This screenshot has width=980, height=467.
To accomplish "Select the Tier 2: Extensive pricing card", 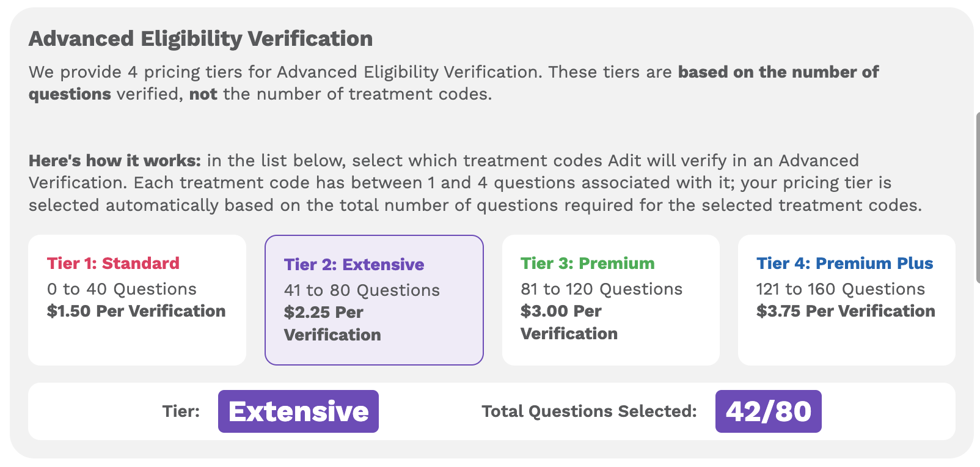I will coord(373,300).
